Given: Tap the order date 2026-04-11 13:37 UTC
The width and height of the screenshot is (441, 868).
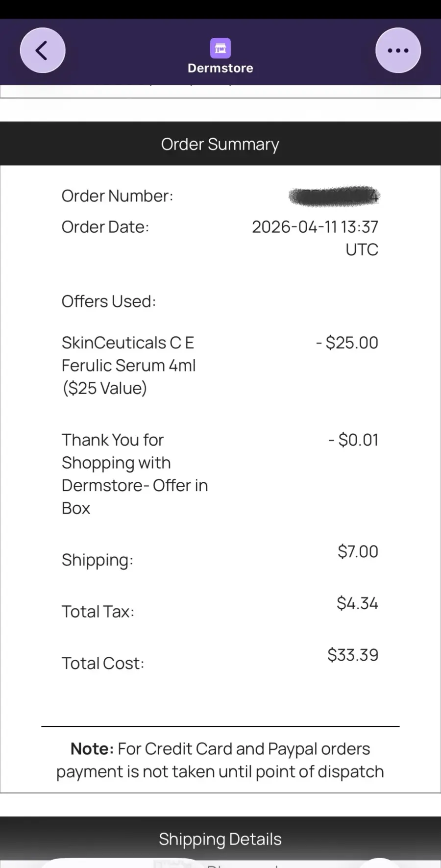Looking at the screenshot, I should point(315,238).
